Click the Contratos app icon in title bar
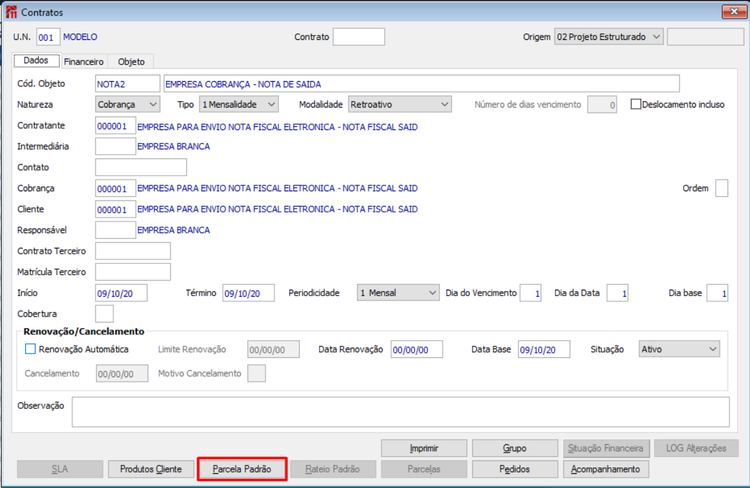 [11, 12]
